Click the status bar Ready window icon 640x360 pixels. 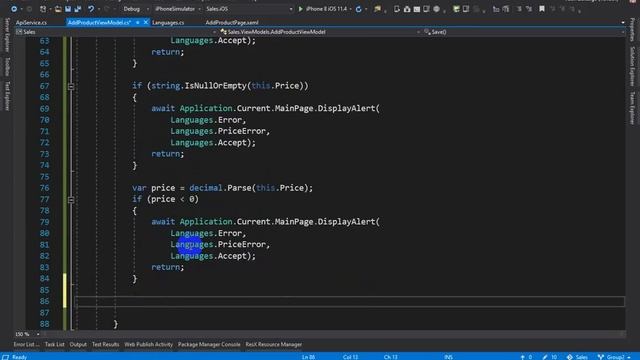[5, 357]
